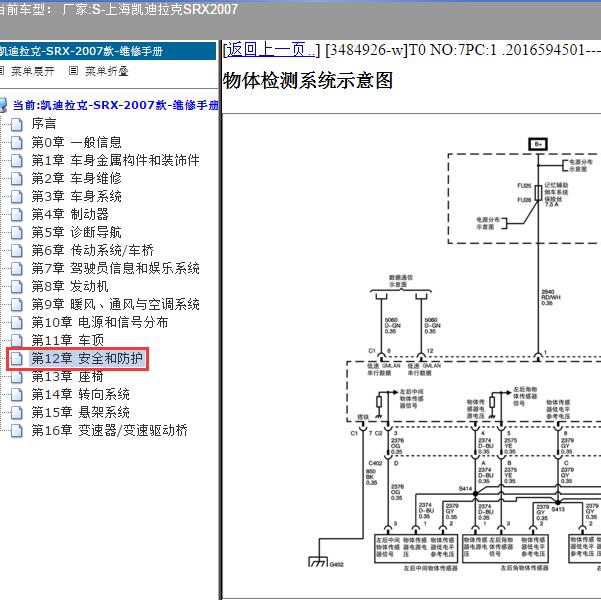Image resolution: width=601 pixels, height=600 pixels.
Task: Open chapter 第11章 车顶
Action: [x=67, y=340]
